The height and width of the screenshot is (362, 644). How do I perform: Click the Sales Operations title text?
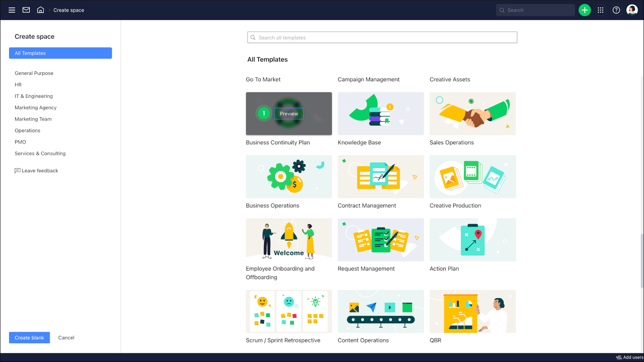pyautogui.click(x=452, y=142)
